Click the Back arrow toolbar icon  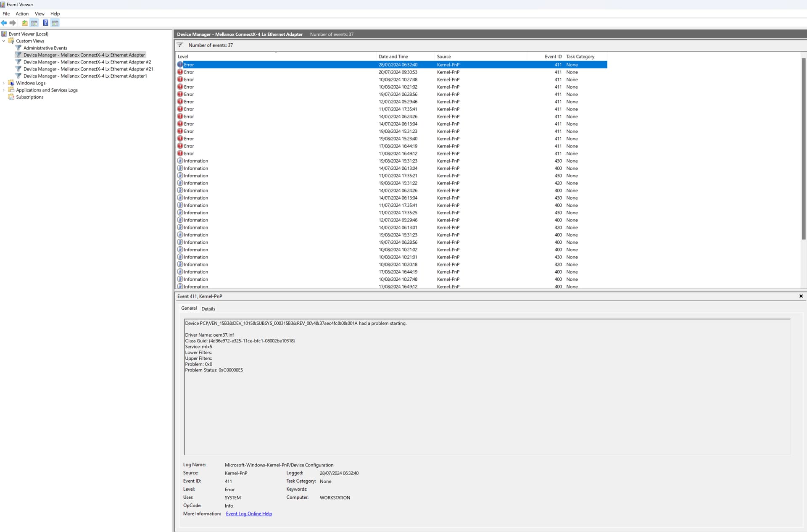[x=4, y=23]
